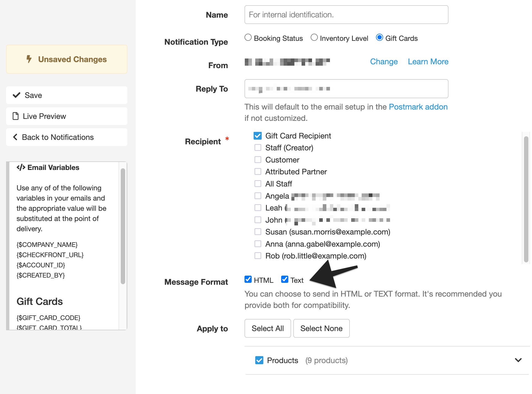The height and width of the screenshot is (394, 532).
Task: Uncheck the Products checkbox
Action: point(259,360)
